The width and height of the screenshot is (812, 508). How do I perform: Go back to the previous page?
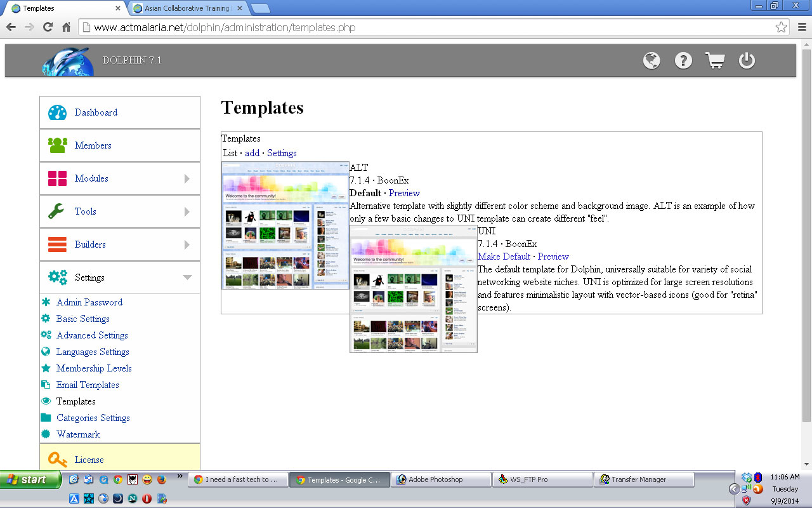pyautogui.click(x=11, y=27)
